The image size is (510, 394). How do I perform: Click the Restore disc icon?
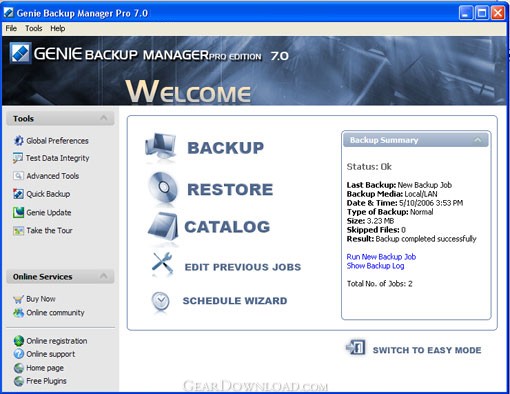point(163,188)
